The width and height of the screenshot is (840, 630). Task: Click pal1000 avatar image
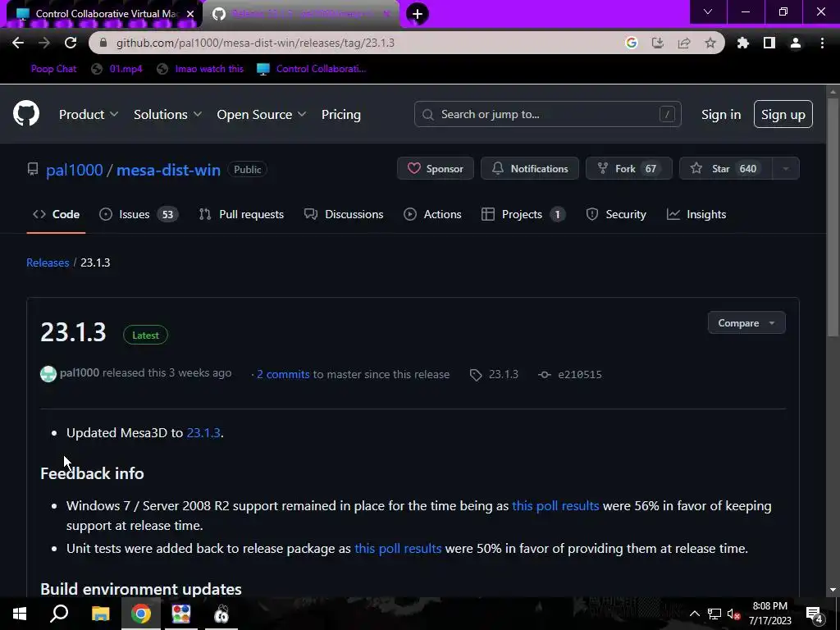tap(48, 374)
